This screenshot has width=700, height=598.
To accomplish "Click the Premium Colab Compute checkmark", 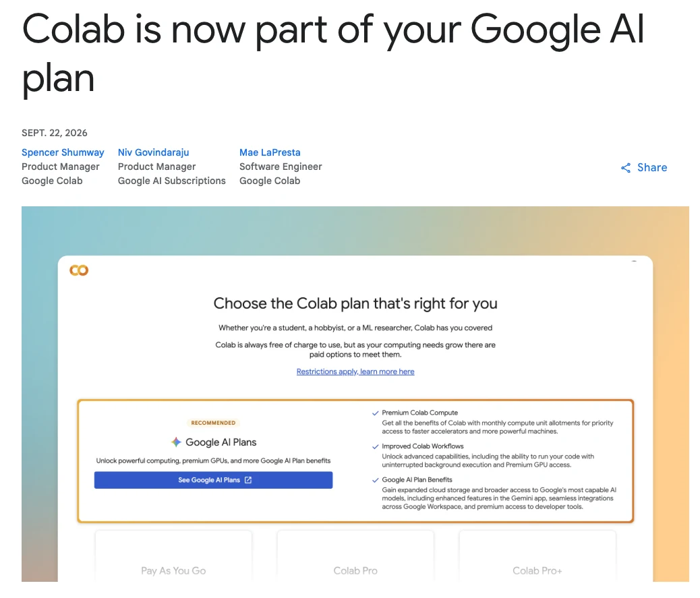I will tap(376, 413).
